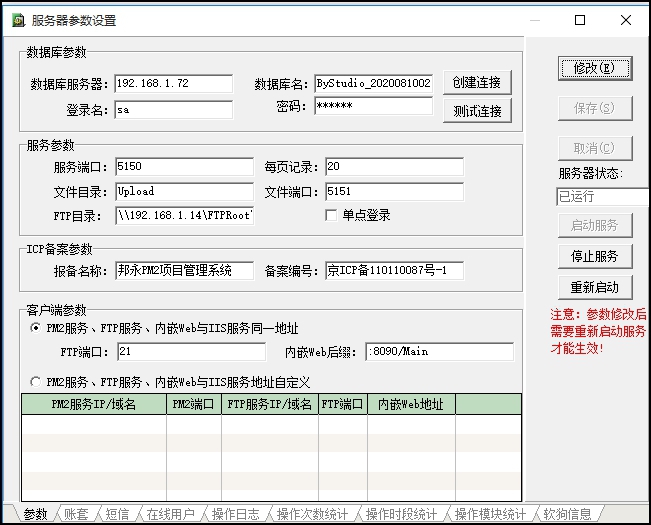Go to the 操作次数统计 tab

312,514
